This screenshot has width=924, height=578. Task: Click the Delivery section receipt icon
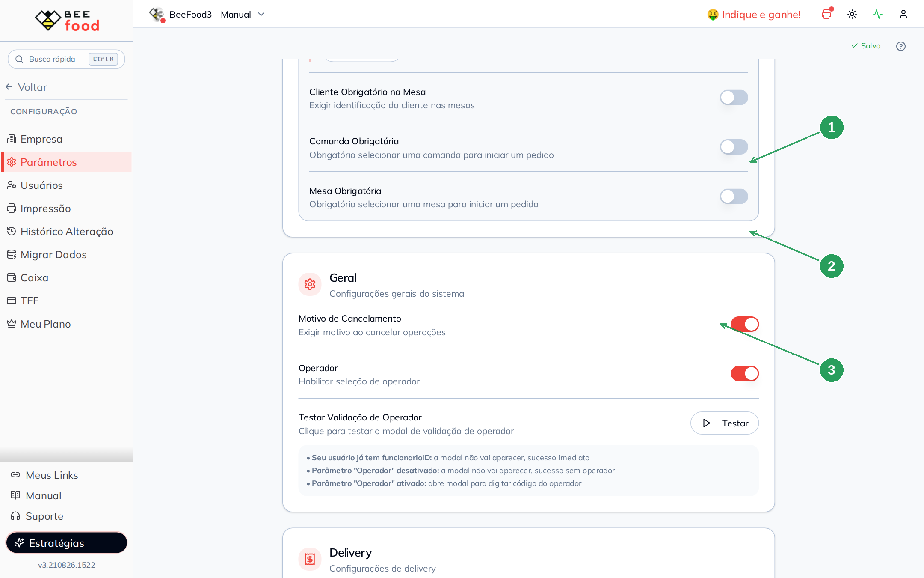pyautogui.click(x=310, y=559)
